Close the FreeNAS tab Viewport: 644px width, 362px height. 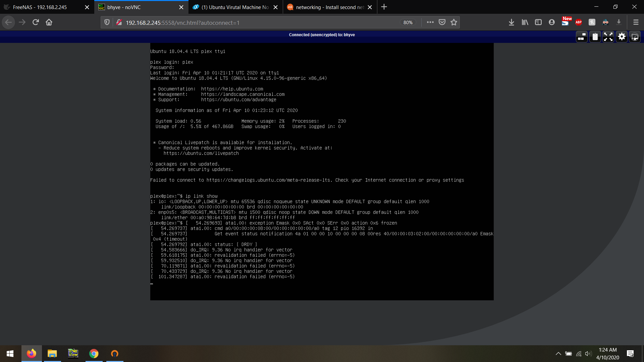[x=87, y=7]
